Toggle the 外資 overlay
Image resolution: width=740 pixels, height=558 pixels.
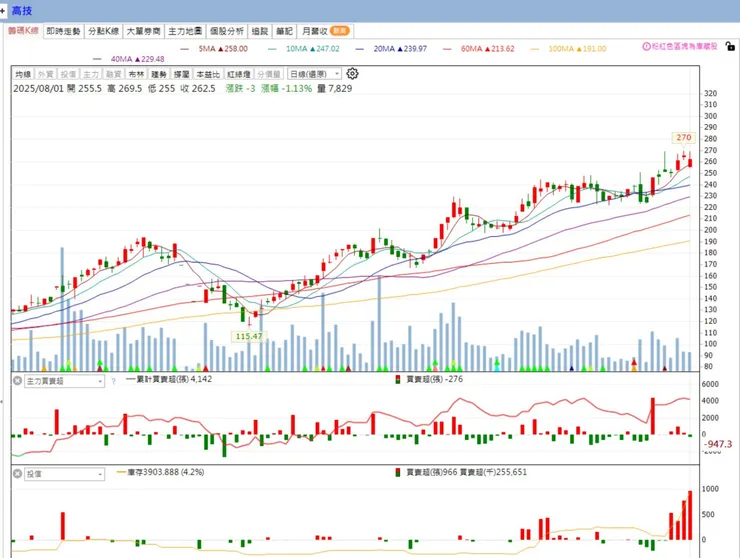pos(46,74)
